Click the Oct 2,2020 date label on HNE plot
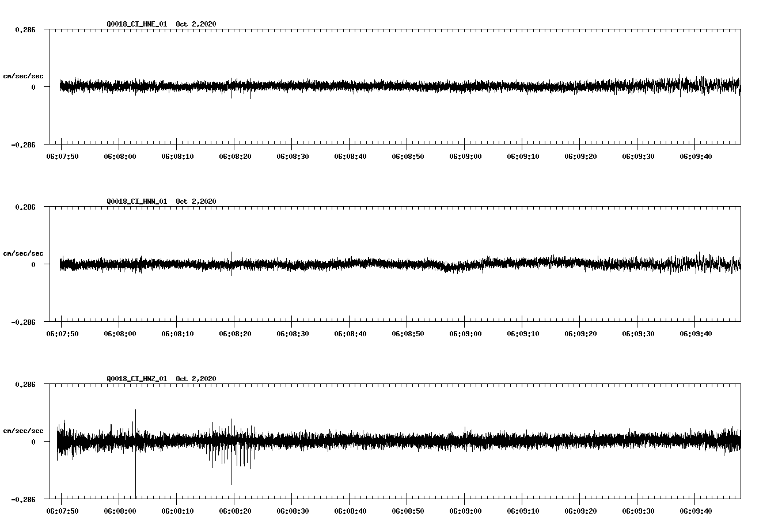This screenshot has height=532, width=782. coord(195,24)
